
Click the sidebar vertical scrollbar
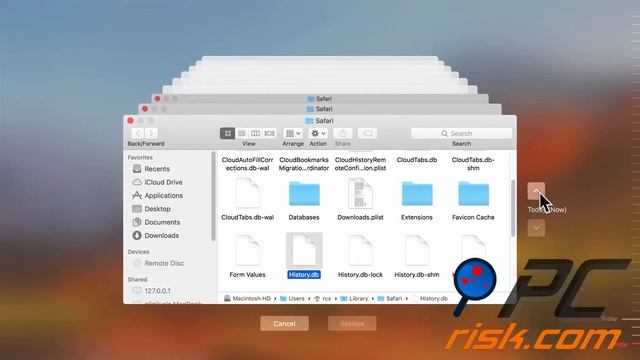[213, 196]
